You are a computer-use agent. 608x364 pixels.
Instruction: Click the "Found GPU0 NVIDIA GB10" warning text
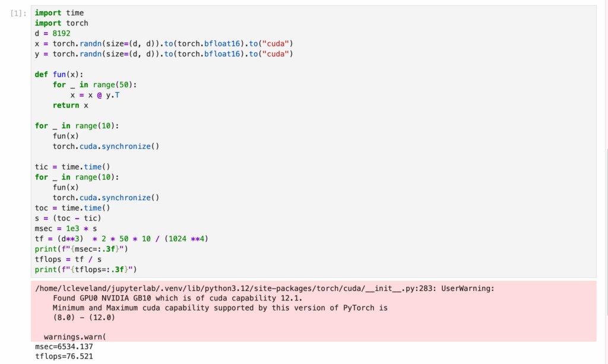177,298
